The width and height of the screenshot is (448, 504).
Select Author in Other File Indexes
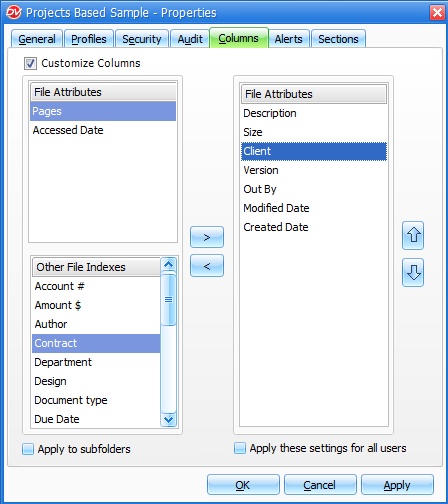coord(96,324)
